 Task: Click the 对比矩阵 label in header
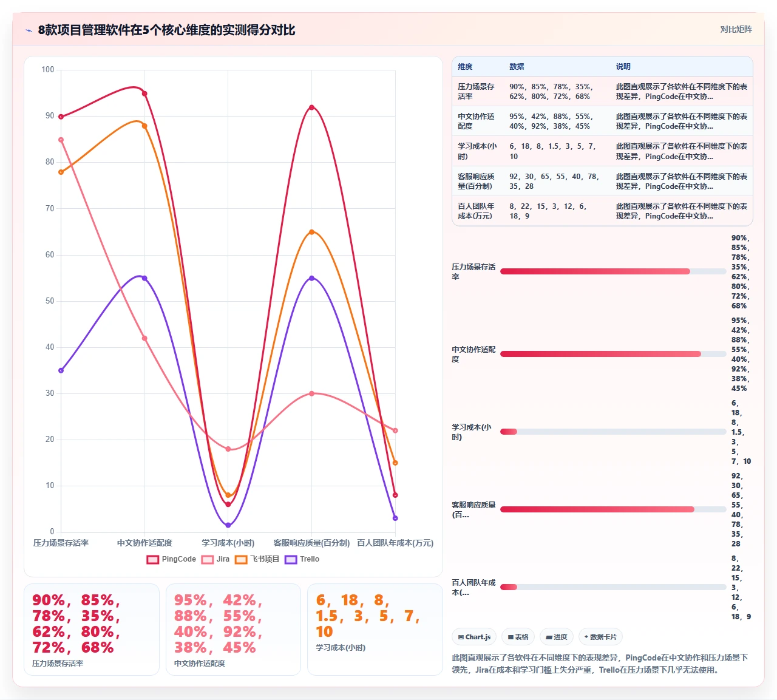pyautogui.click(x=736, y=29)
